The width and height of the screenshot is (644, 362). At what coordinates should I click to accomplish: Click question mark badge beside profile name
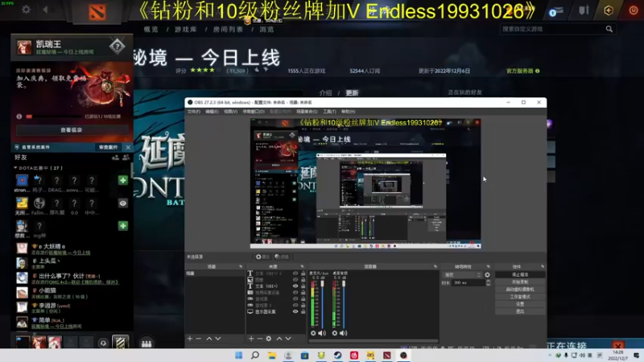coord(117,47)
